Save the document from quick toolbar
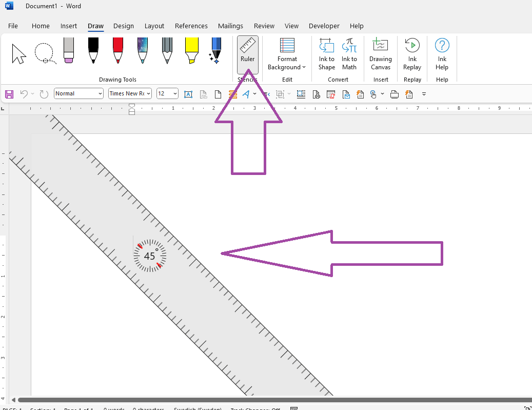 tap(9, 94)
